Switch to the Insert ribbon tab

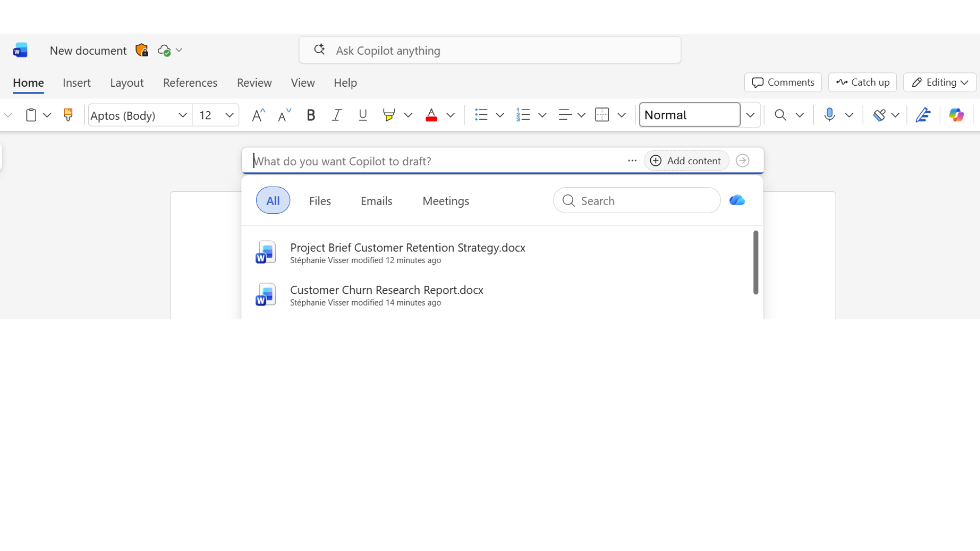click(77, 83)
